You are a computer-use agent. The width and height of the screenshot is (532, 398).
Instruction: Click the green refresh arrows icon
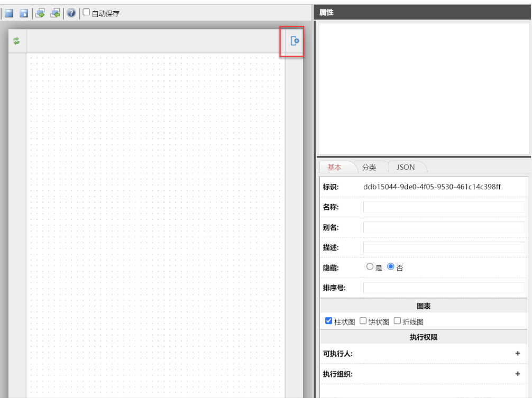[x=16, y=41]
